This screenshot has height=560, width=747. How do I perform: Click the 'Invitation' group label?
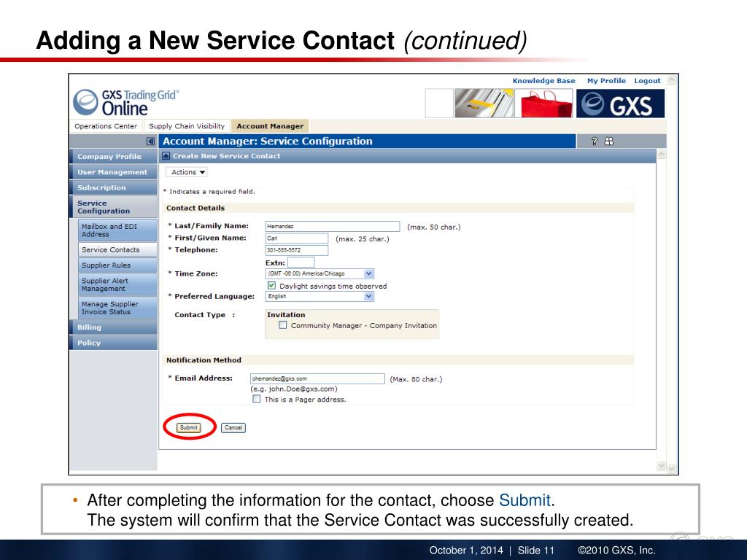pyautogui.click(x=286, y=315)
